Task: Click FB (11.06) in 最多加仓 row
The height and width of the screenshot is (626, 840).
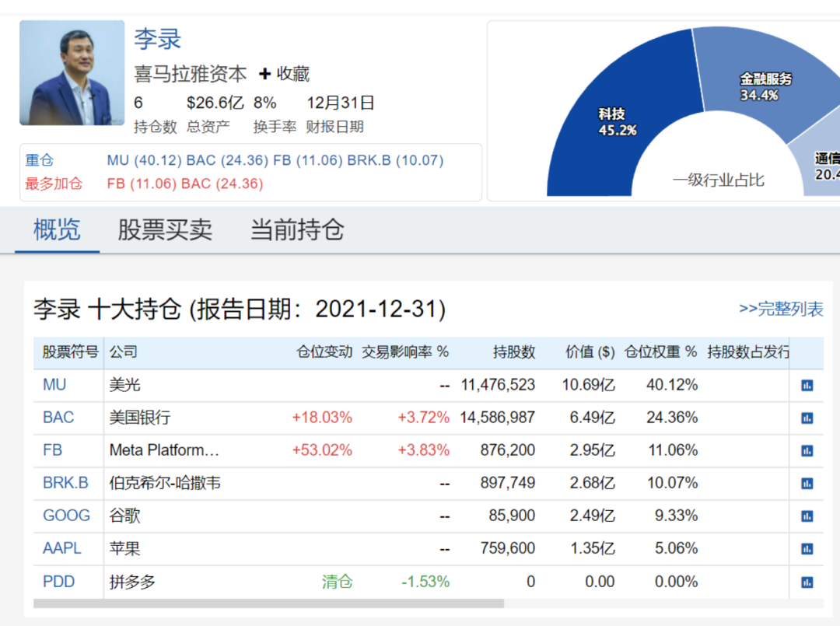Action: coord(142,184)
